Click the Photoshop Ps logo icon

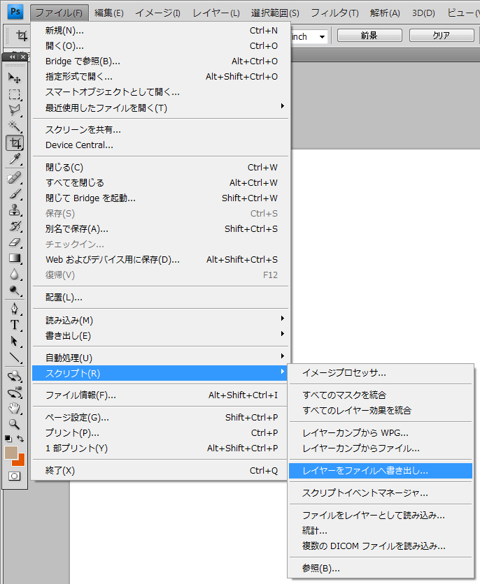15,12
